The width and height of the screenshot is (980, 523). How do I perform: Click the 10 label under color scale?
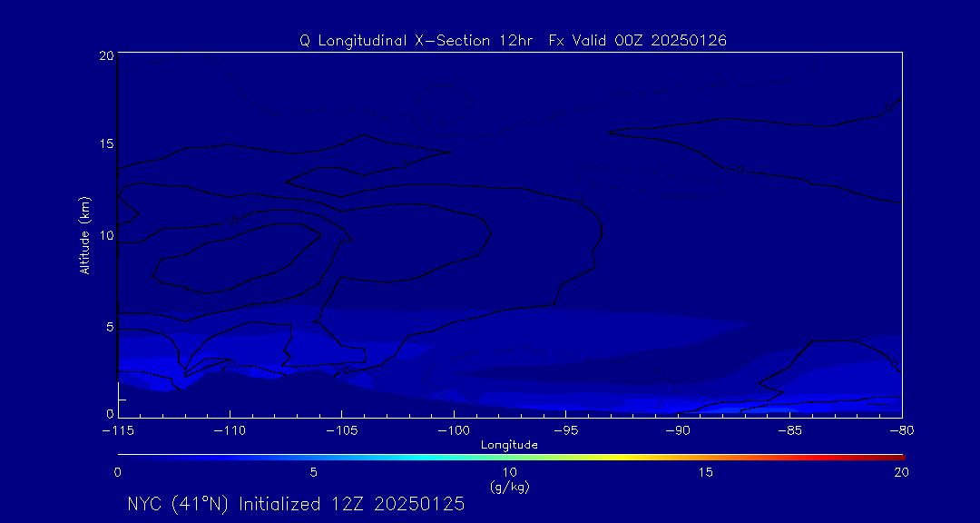click(x=509, y=473)
